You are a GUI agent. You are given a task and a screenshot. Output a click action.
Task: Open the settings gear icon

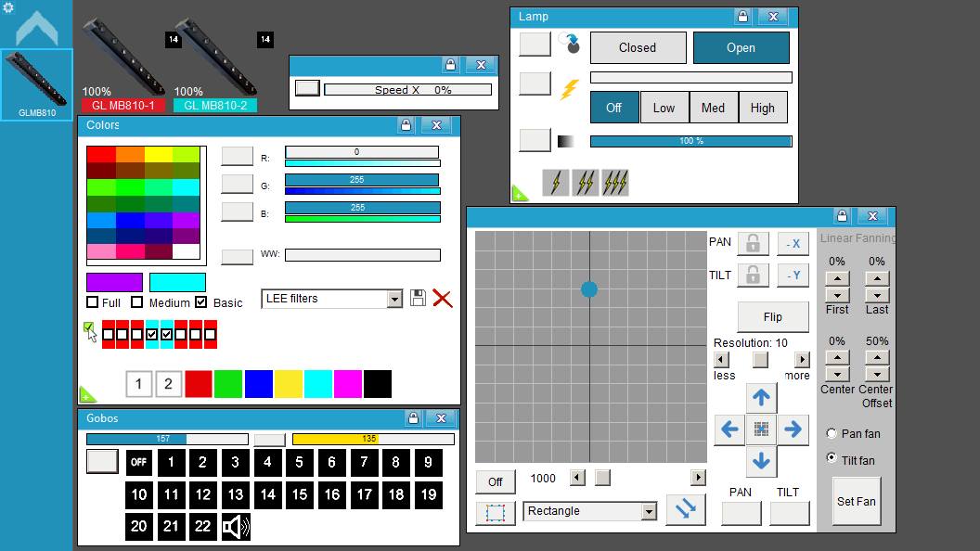coord(8,6)
